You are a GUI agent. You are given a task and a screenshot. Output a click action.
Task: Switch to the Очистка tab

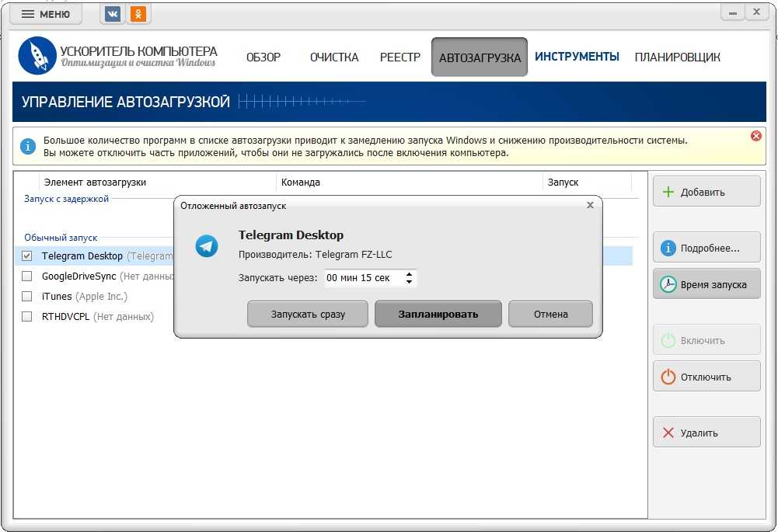[334, 57]
